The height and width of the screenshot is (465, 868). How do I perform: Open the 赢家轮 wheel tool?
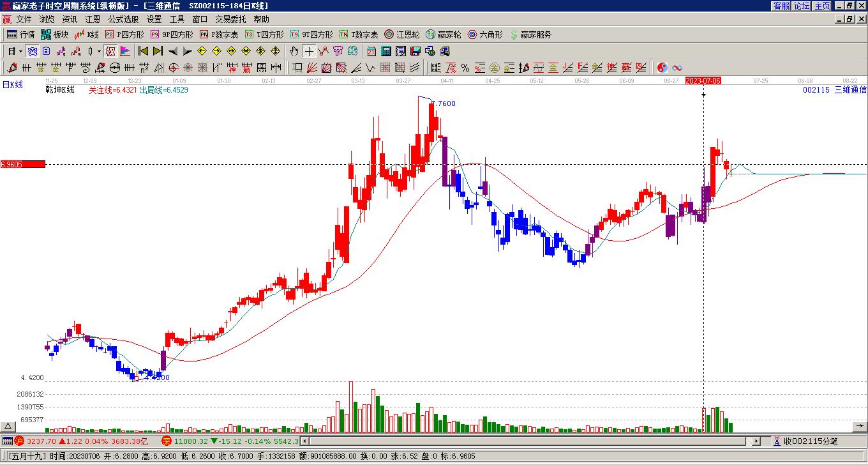[x=443, y=34]
